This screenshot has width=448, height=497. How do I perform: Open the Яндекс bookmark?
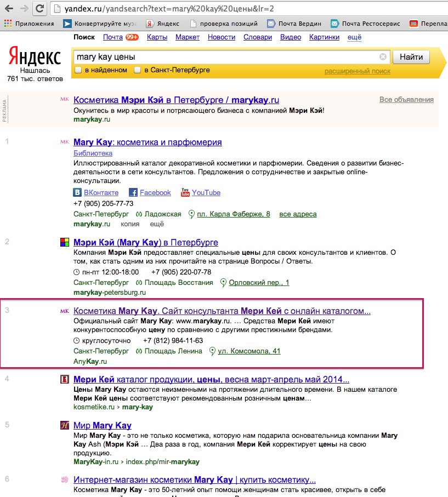point(163,24)
